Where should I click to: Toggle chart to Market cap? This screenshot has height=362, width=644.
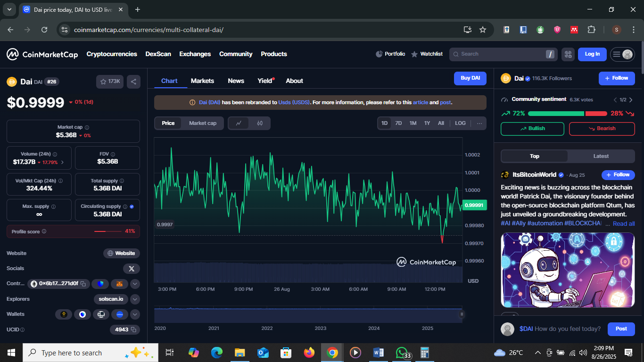[x=203, y=123]
